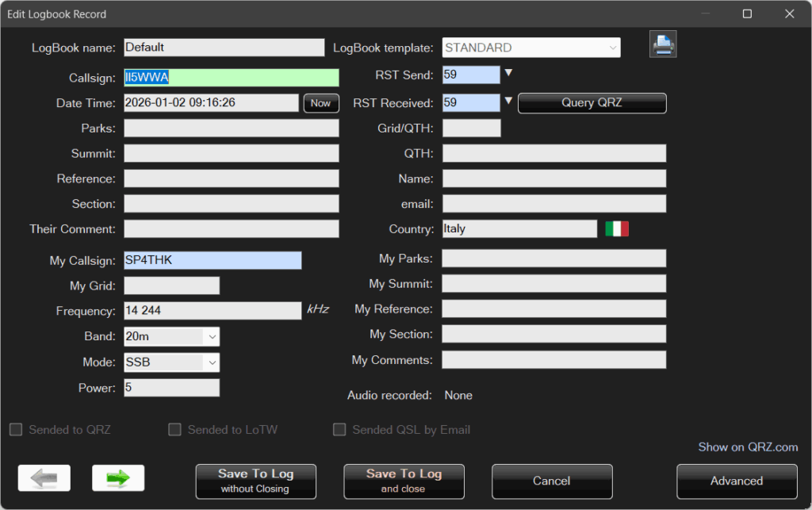
Task: Click the printer icon
Action: tap(663, 45)
